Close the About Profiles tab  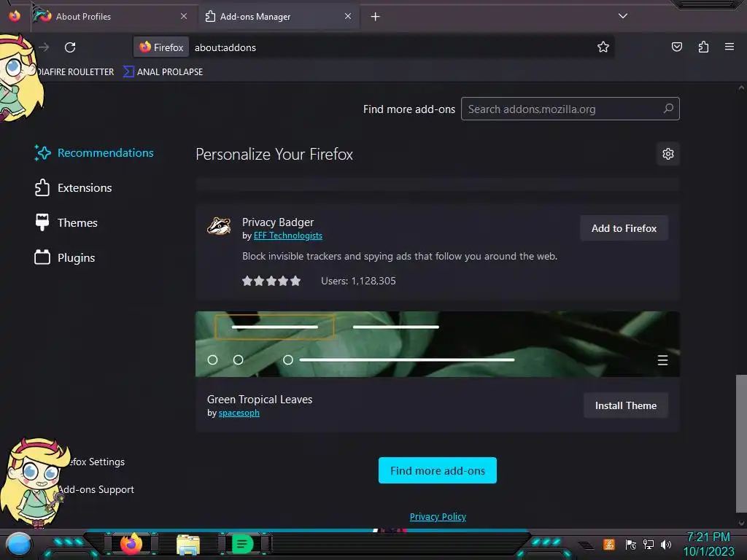[184, 16]
